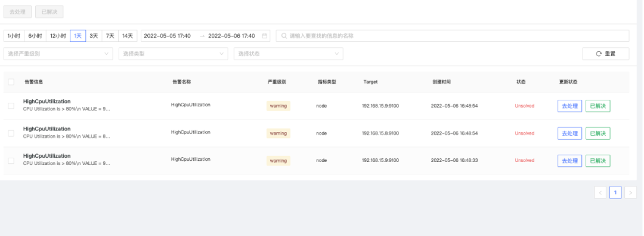Check the row created at 16:48:33
The height and width of the screenshot is (236, 644).
pyautogui.click(x=11, y=161)
